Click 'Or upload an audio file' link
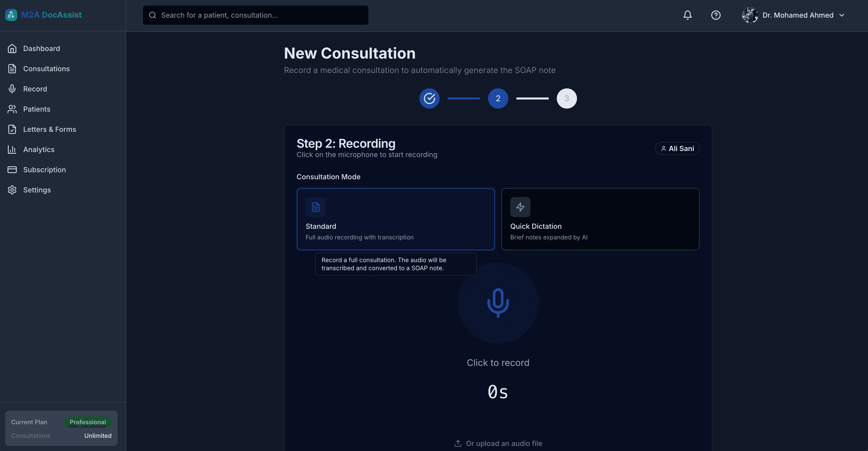Screen dimensions: 868x451 point(498,443)
